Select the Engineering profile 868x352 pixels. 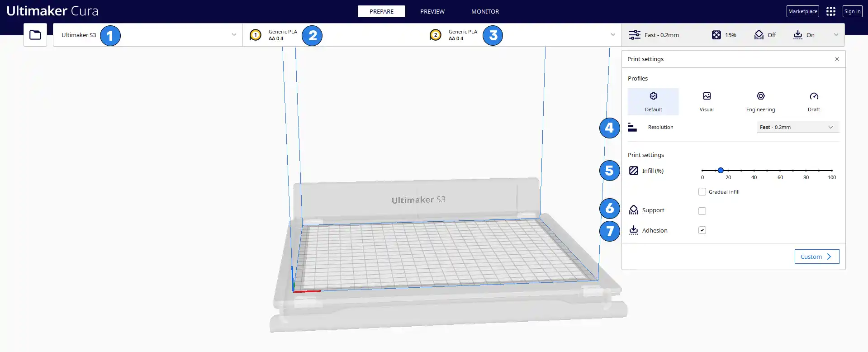760,102
